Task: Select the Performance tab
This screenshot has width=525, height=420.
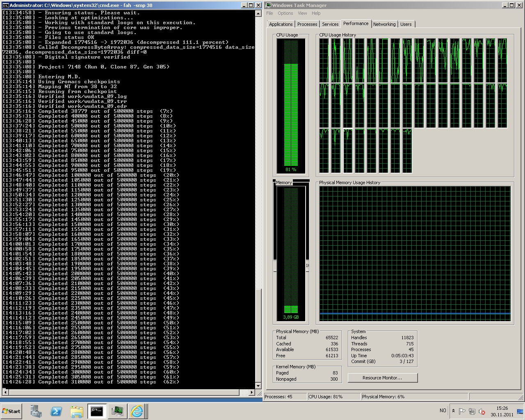Action: (356, 23)
